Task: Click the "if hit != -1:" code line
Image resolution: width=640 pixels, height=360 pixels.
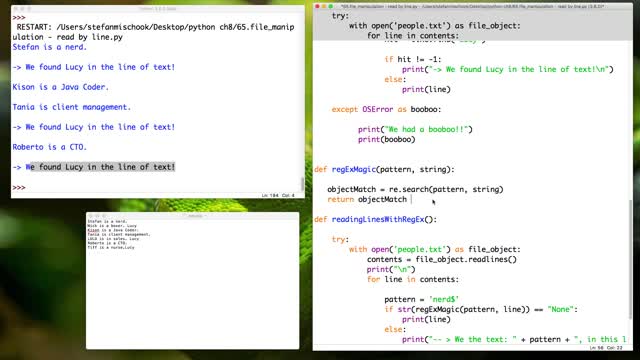Action: click(413, 59)
